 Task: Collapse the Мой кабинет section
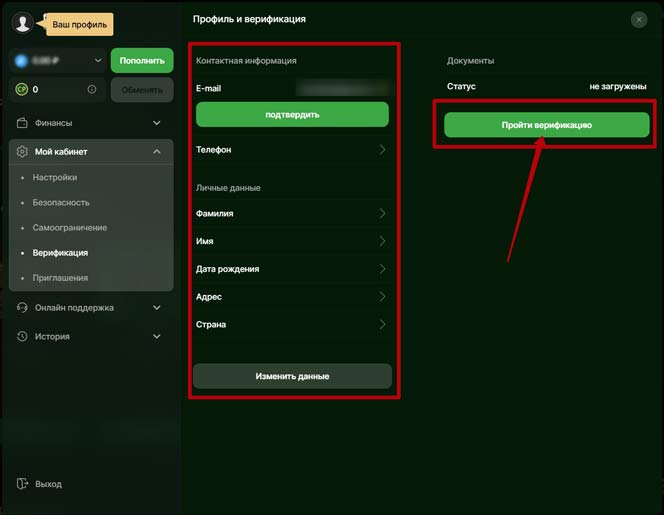[157, 152]
